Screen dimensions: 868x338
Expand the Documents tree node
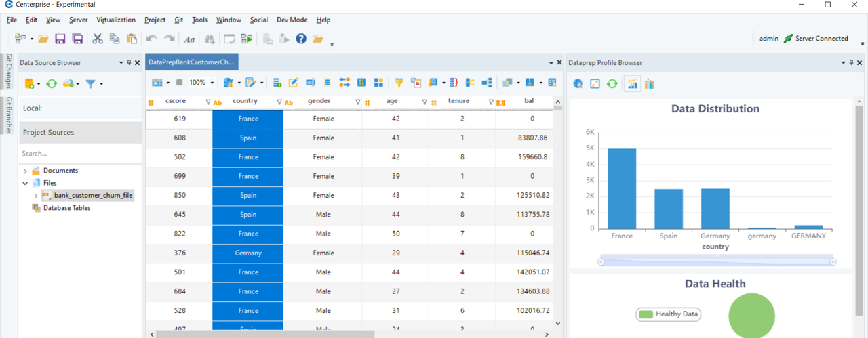[26, 171]
